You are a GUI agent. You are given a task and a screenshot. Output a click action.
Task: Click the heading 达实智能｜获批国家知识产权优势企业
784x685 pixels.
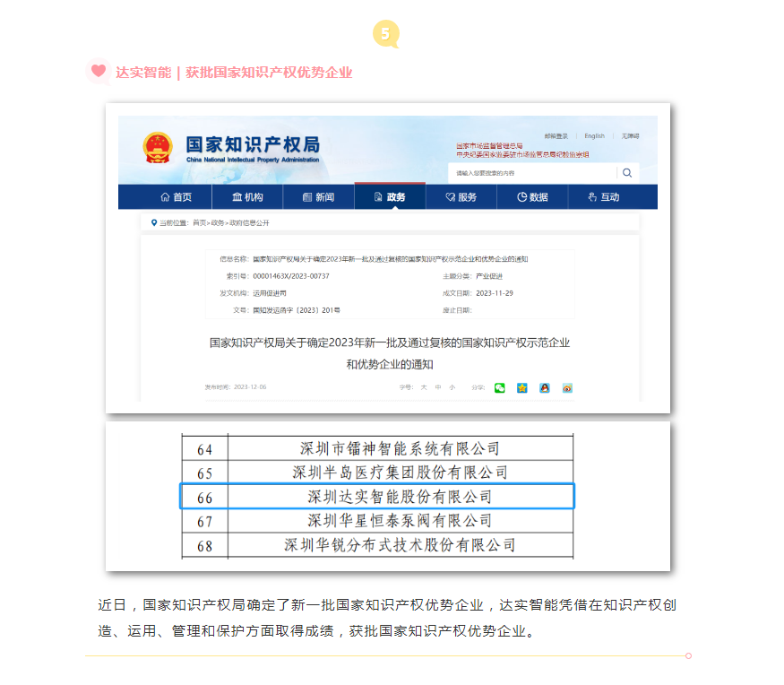tap(234, 73)
